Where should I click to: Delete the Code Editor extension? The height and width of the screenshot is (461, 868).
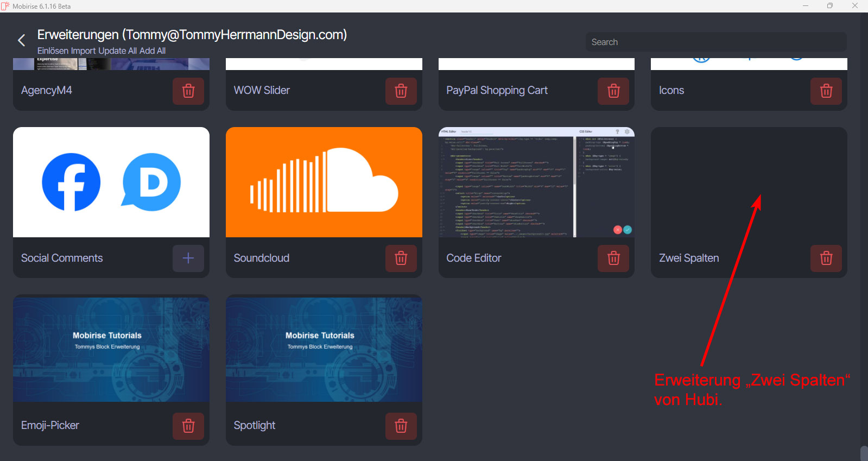coord(613,258)
